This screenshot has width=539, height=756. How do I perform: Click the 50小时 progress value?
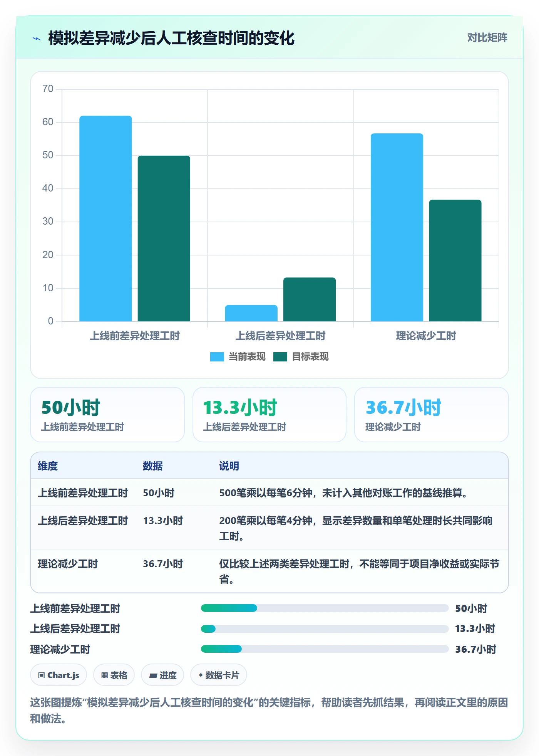(471, 609)
